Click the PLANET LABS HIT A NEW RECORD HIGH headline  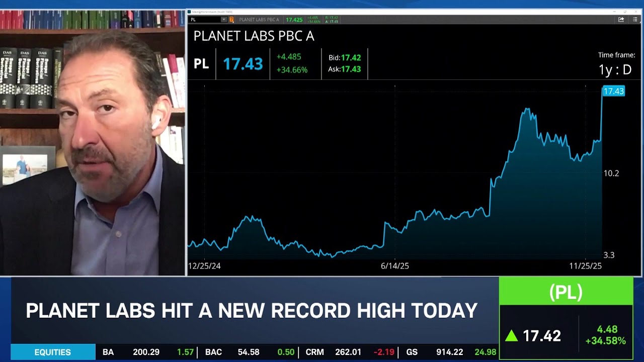point(252,311)
